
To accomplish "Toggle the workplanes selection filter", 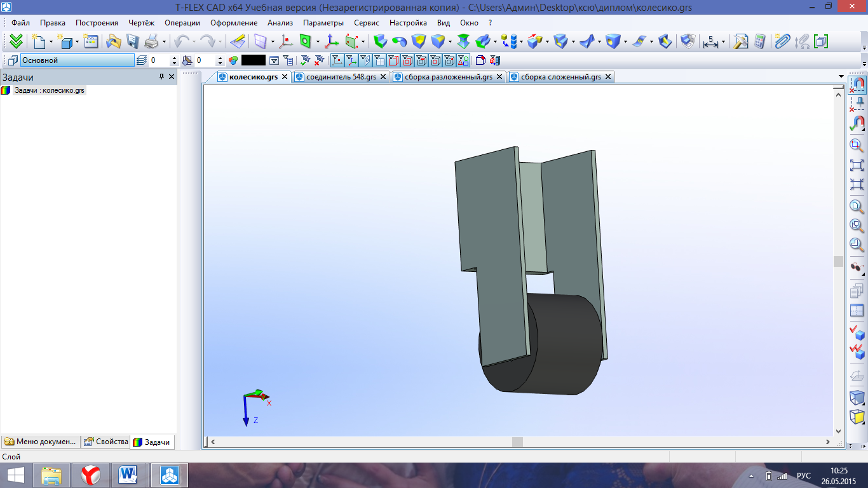I will (365, 60).
